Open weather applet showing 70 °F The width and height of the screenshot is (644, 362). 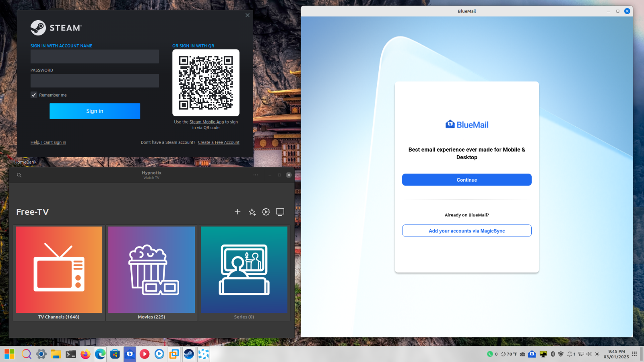pos(509,354)
